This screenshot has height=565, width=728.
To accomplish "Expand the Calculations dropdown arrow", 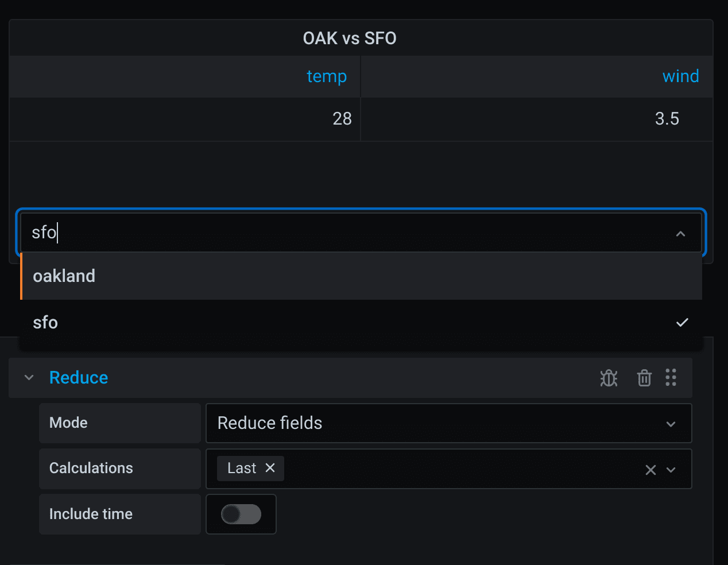I will pos(671,470).
